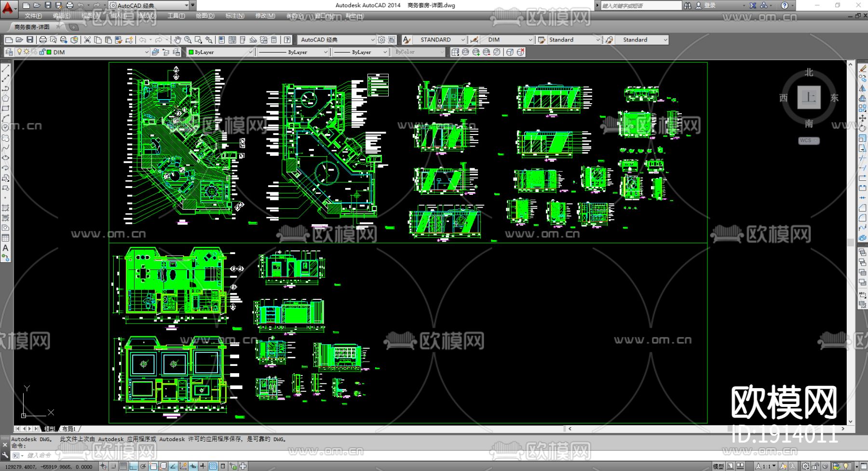Click the Help question mark toolbar icon
Image resolution: width=868 pixels, height=471 pixels.
(287, 40)
